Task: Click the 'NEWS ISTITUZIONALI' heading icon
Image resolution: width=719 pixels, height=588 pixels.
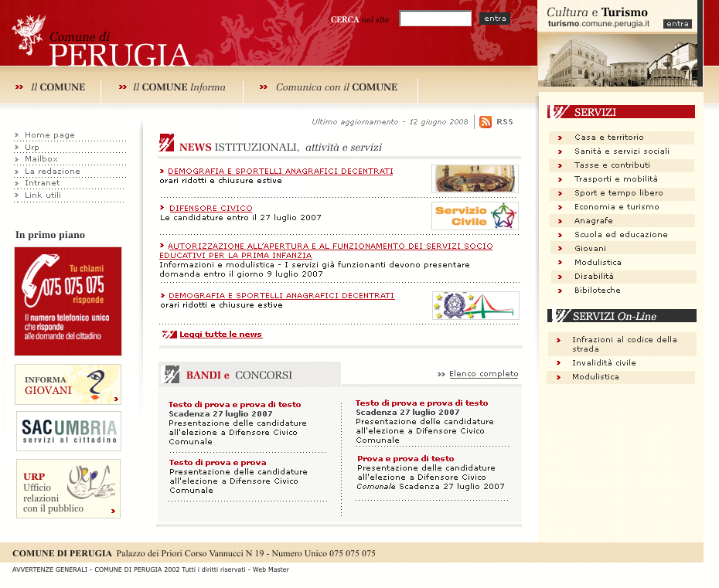Action: click(166, 142)
